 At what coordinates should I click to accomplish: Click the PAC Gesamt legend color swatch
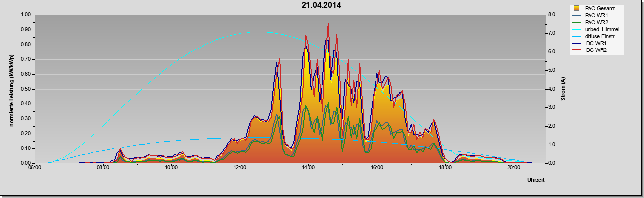click(577, 8)
